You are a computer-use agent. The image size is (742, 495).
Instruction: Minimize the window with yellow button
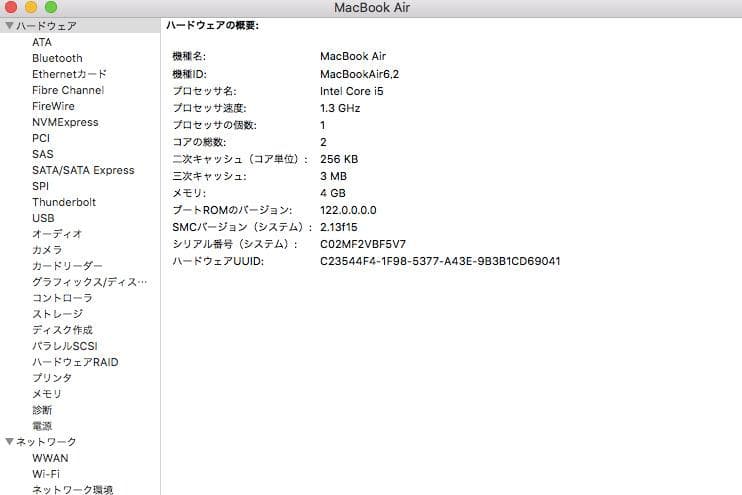coord(31,7)
